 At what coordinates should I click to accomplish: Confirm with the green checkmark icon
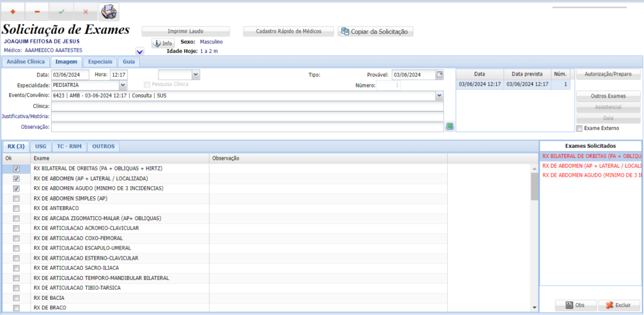61,12
